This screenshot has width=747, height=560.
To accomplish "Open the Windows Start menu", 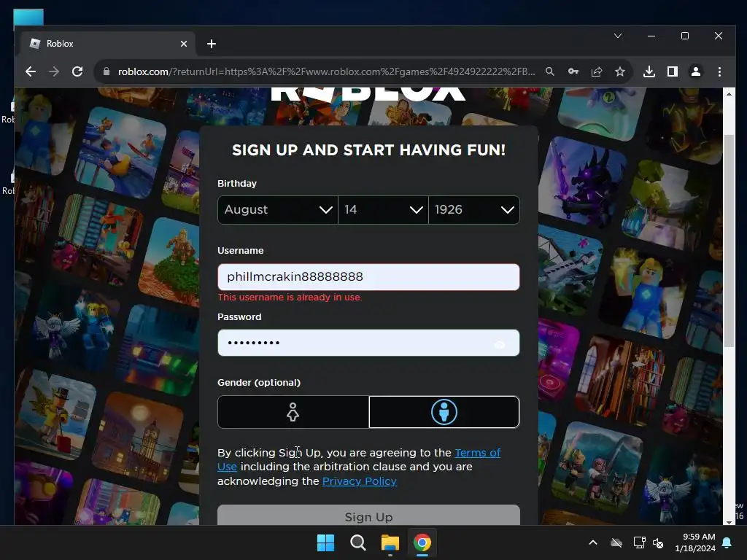I will coord(326,542).
